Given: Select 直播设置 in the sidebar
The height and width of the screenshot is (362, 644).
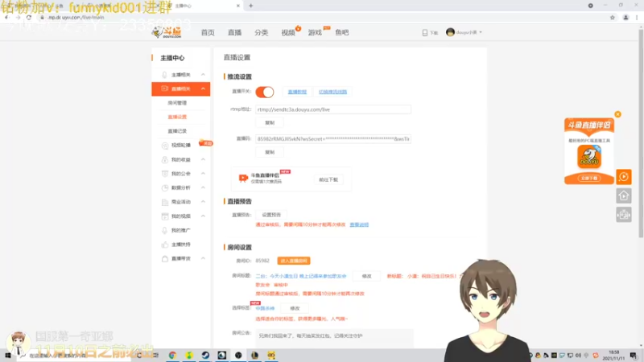Looking at the screenshot, I should (x=177, y=117).
